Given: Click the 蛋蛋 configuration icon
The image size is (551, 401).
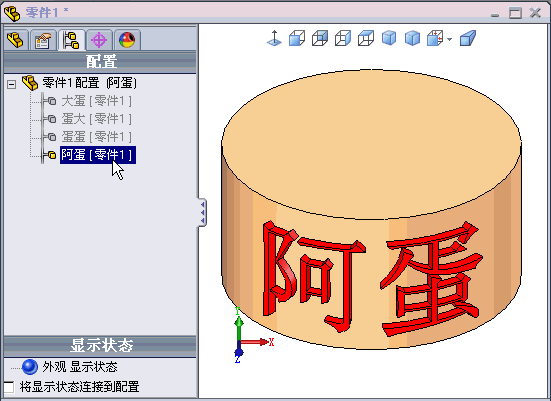Looking at the screenshot, I should (51, 137).
